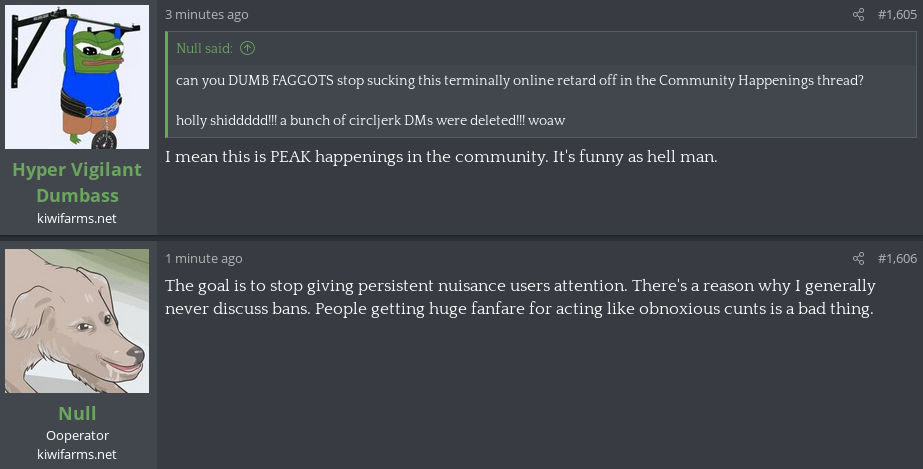Click the quoted line mentioning "Community Happenings thread"

[x=521, y=80]
